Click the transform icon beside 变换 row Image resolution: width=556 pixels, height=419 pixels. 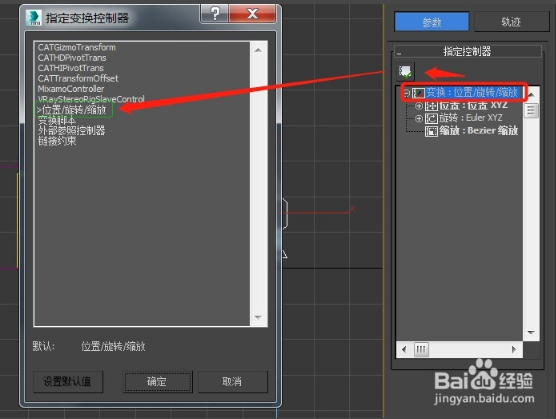(x=418, y=94)
